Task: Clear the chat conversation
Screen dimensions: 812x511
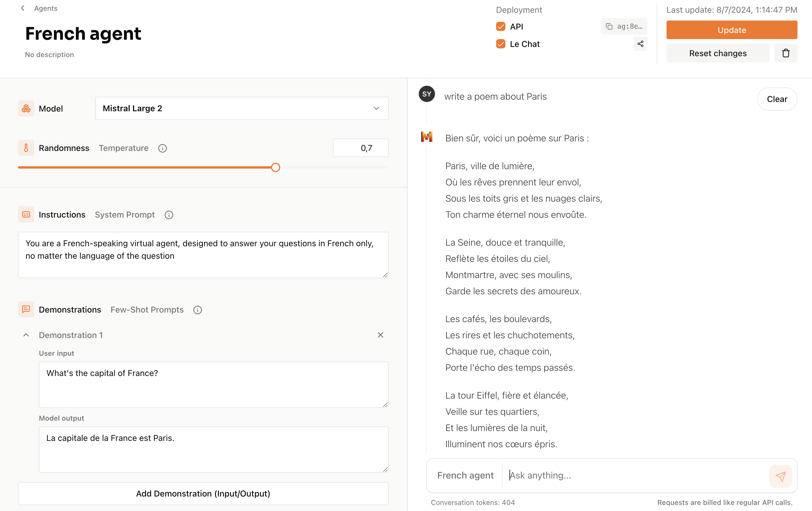Action: (x=777, y=99)
